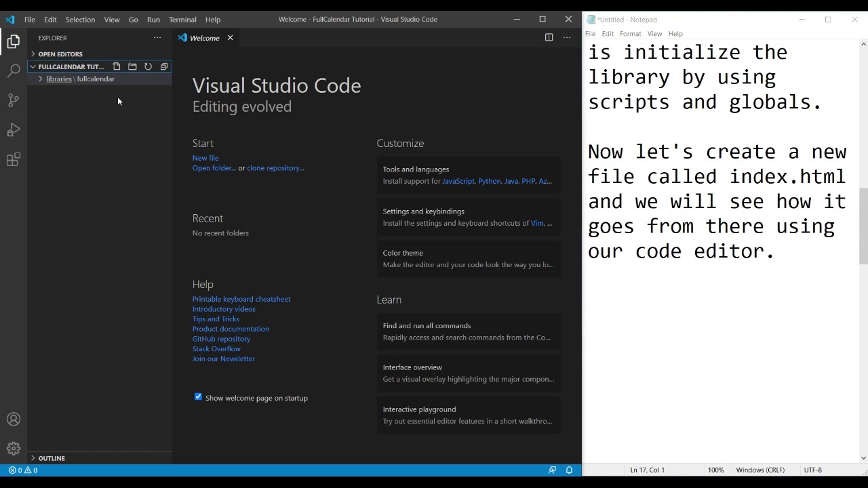This screenshot has width=868, height=488.
Task: Click the errors and warnings status indicator
Action: 23,470
